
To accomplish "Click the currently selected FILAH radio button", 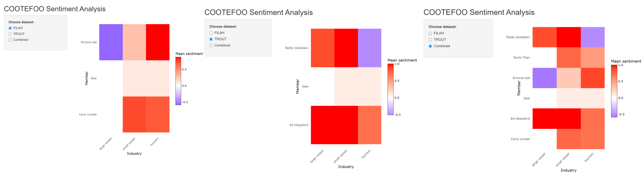I will point(10,28).
